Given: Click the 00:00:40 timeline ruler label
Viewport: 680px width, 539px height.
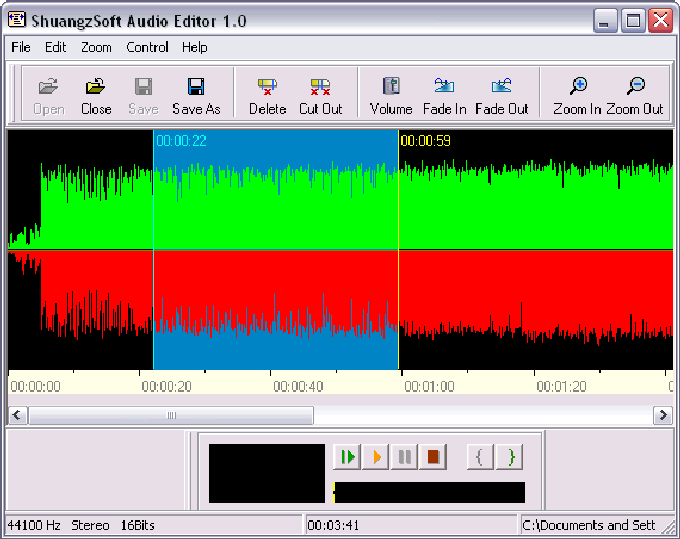Looking at the screenshot, I should tap(298, 386).
